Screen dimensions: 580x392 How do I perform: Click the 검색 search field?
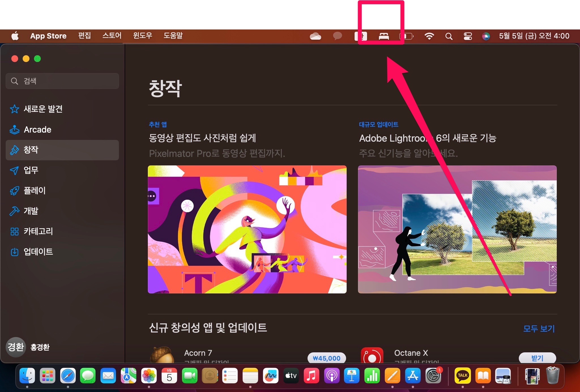pyautogui.click(x=62, y=81)
